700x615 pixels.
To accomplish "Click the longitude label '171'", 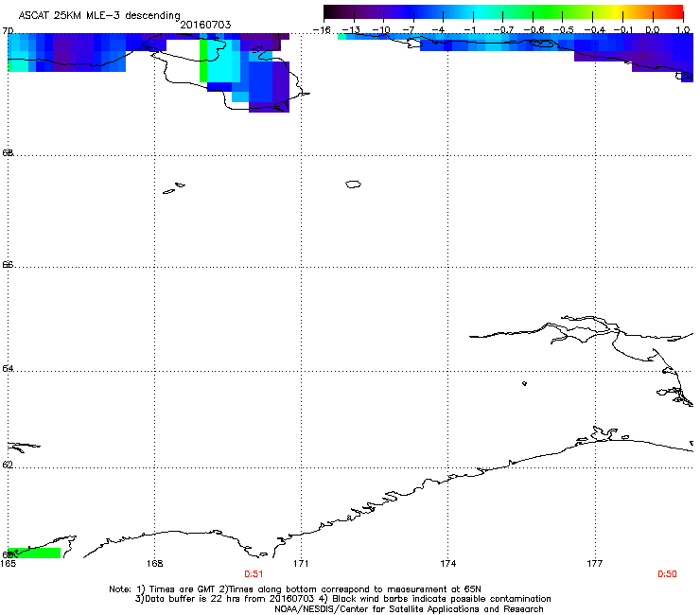I will (x=301, y=564).
